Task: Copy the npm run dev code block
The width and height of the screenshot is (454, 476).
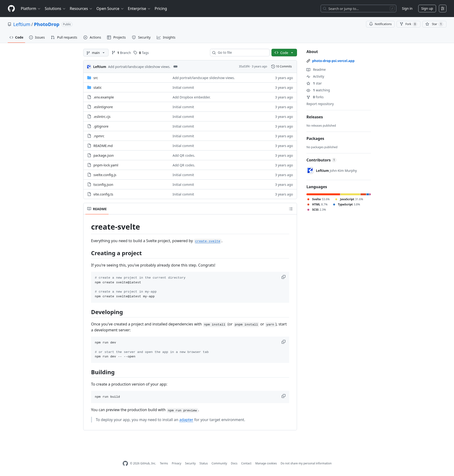Action: [283, 342]
